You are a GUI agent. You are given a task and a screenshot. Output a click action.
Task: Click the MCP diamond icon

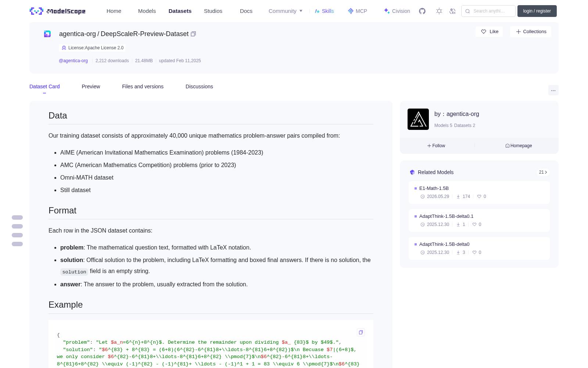click(351, 11)
